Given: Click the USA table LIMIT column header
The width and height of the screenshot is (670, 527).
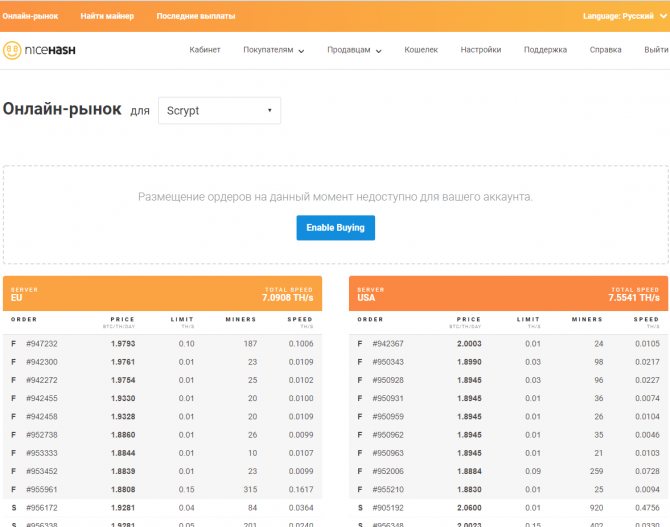Looking at the screenshot, I should (x=528, y=319).
